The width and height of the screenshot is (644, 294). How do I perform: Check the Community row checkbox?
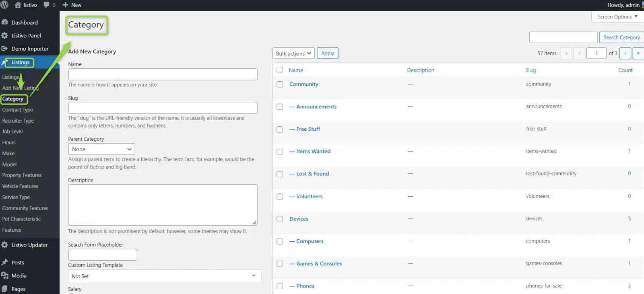[280, 84]
